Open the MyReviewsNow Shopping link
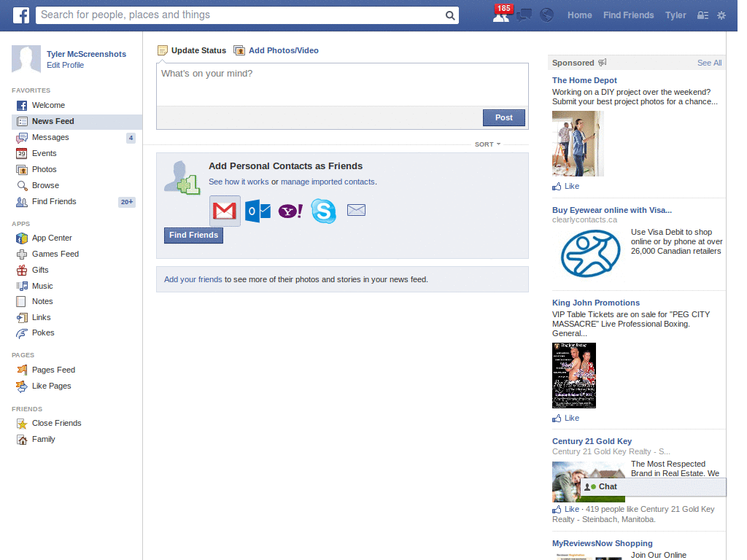The width and height of the screenshot is (747, 560). tap(602, 543)
